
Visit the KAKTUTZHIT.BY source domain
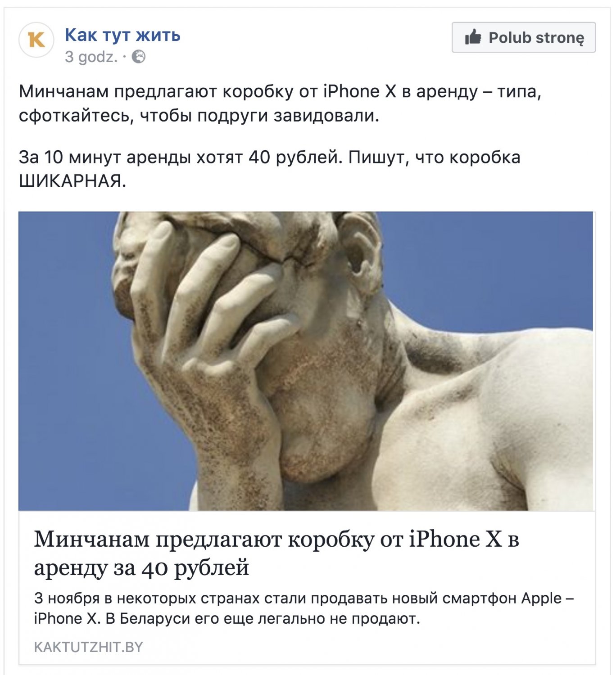[x=89, y=647]
